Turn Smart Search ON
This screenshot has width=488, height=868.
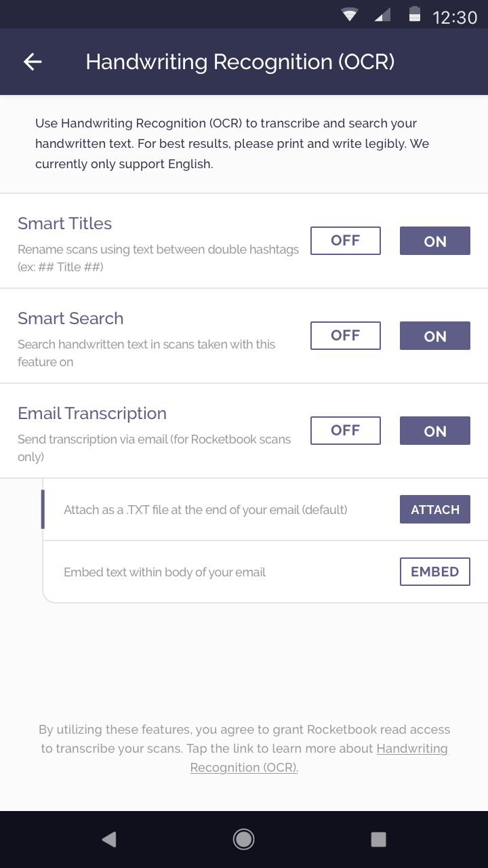click(435, 336)
